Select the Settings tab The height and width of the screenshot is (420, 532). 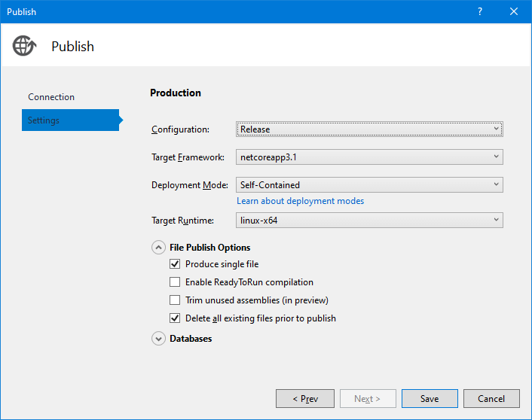[70, 120]
